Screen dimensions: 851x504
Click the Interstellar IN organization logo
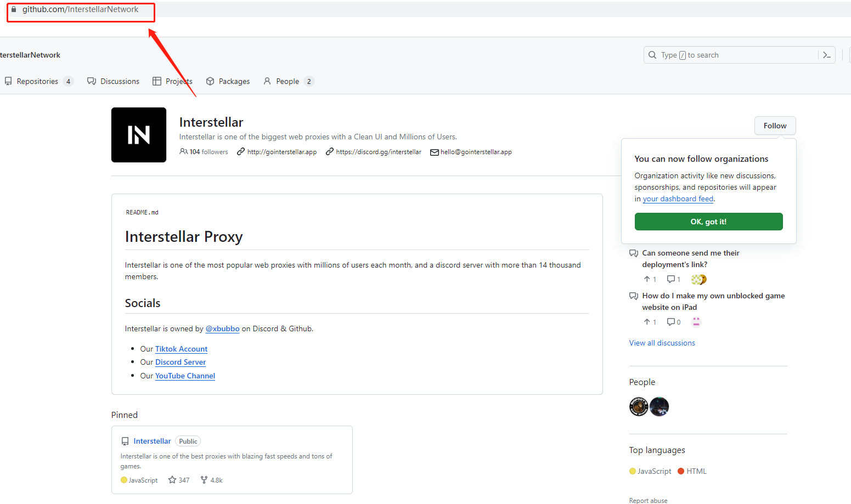139,135
